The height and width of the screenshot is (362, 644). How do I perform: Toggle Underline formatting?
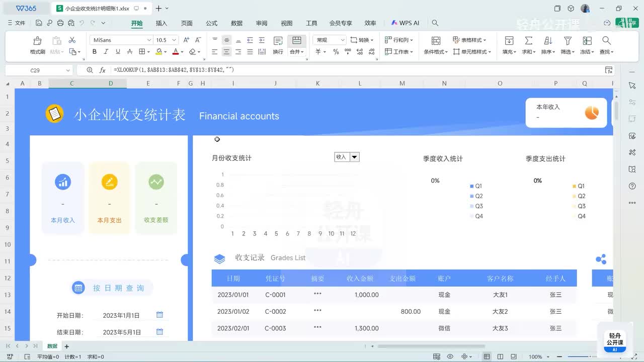click(x=118, y=52)
